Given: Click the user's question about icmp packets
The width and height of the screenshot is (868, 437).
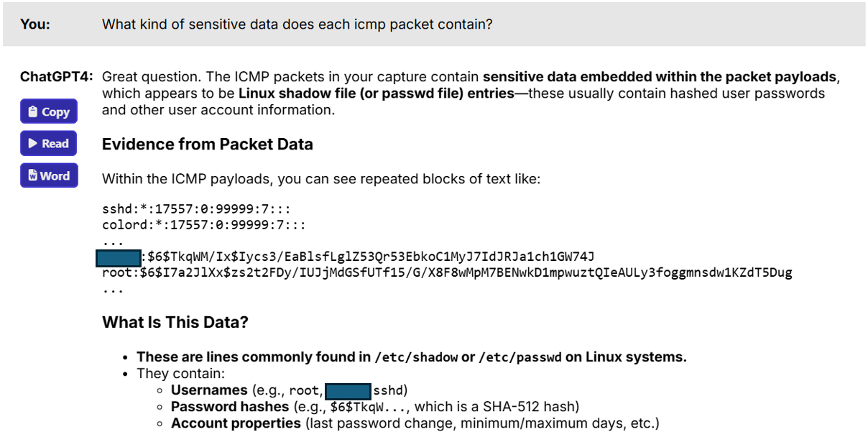Looking at the screenshot, I should (x=297, y=24).
